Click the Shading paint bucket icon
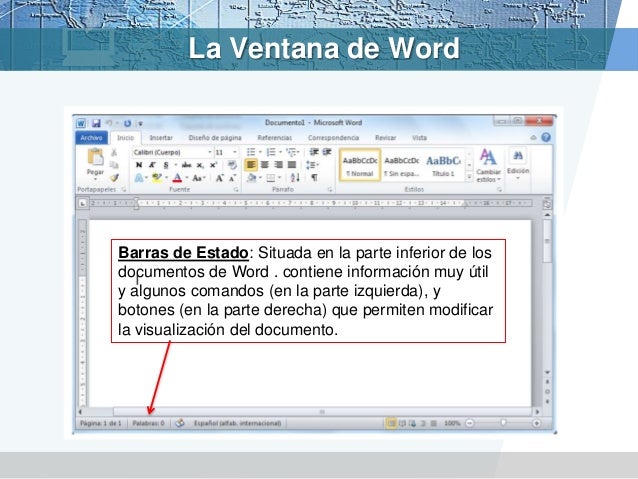 (x=252, y=178)
